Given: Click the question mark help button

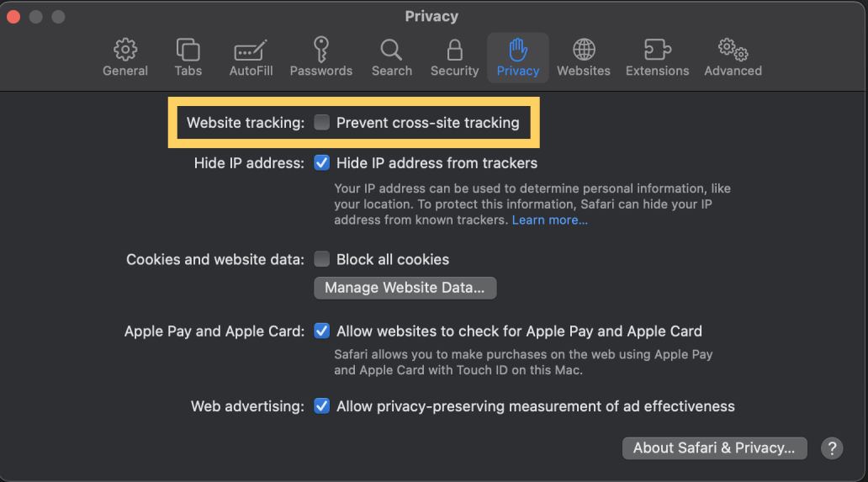Looking at the screenshot, I should [831, 448].
